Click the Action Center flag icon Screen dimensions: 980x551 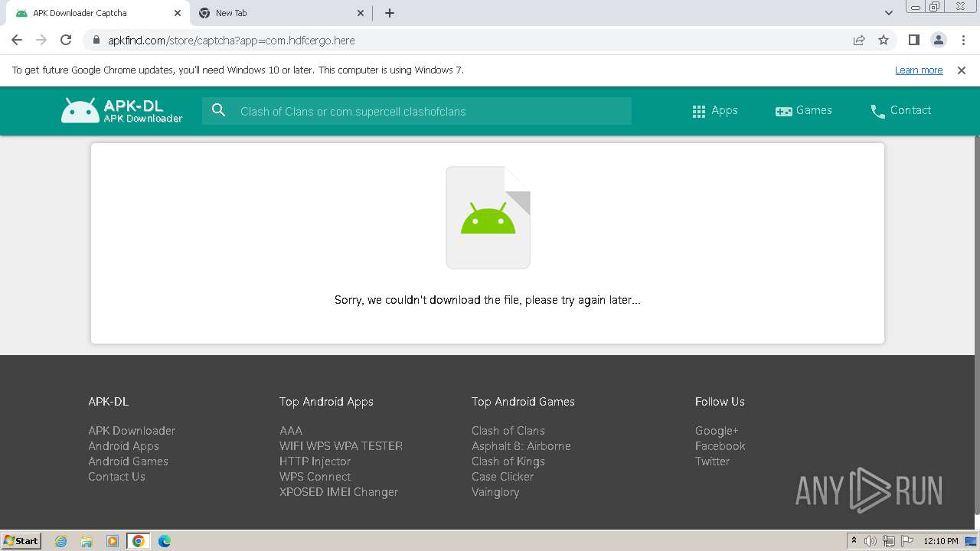pos(906,541)
